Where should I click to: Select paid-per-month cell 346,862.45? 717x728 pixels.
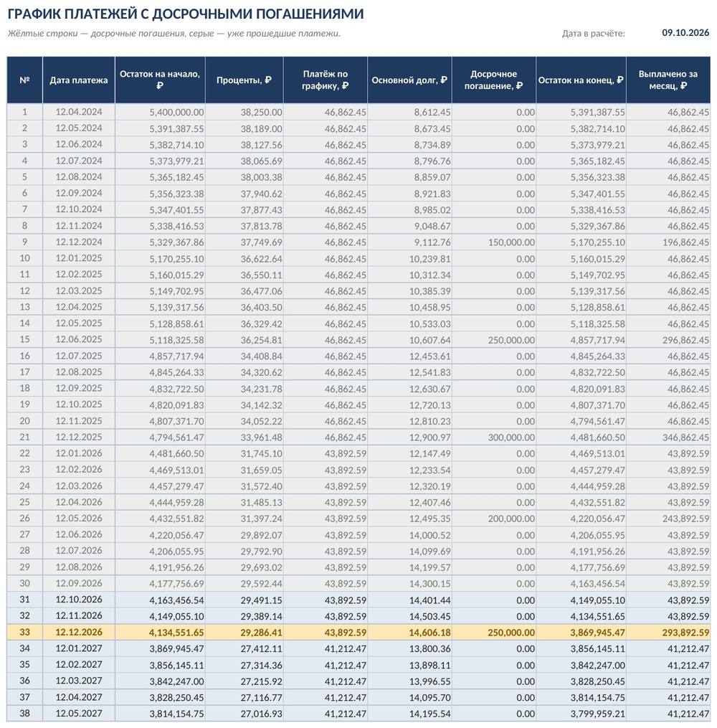pyautogui.click(x=668, y=437)
